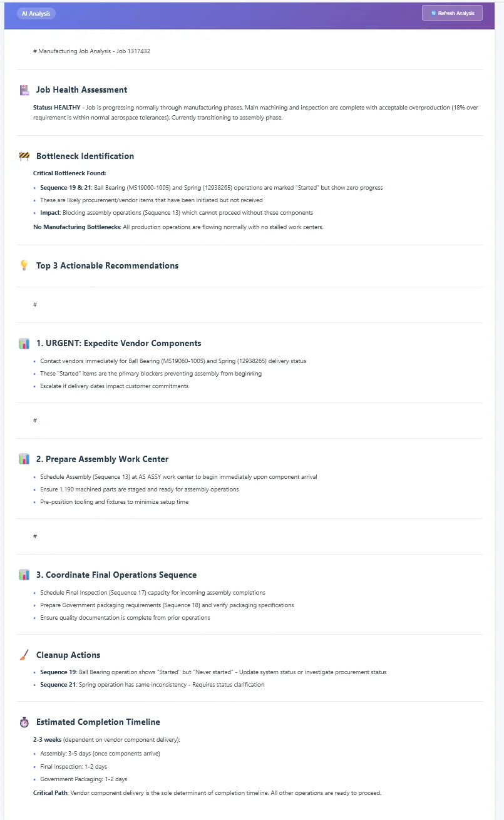Viewport: 504px width, 820px height.
Task: Select the Estimated Completion Timeline heading
Action: click(x=98, y=722)
